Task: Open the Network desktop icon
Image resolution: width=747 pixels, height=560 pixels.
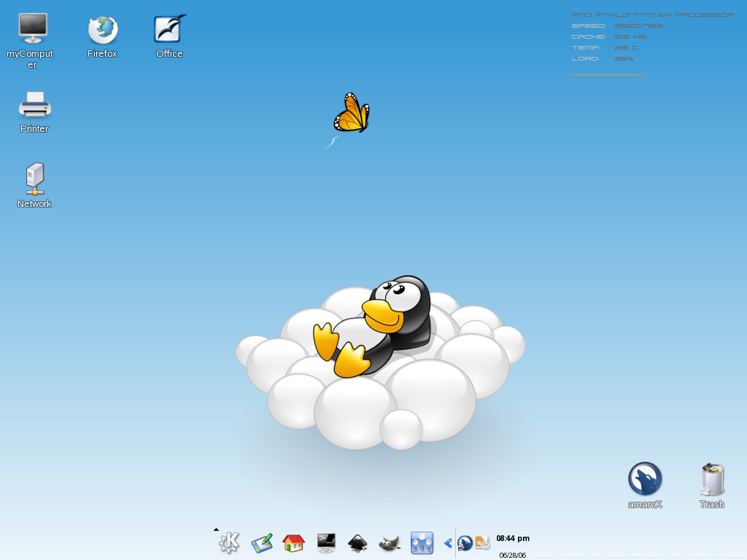Action: tap(35, 179)
